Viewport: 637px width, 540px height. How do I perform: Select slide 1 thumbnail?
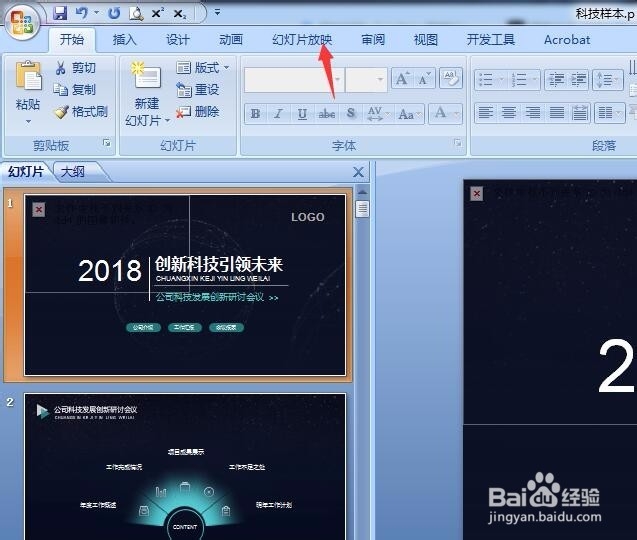[185, 285]
